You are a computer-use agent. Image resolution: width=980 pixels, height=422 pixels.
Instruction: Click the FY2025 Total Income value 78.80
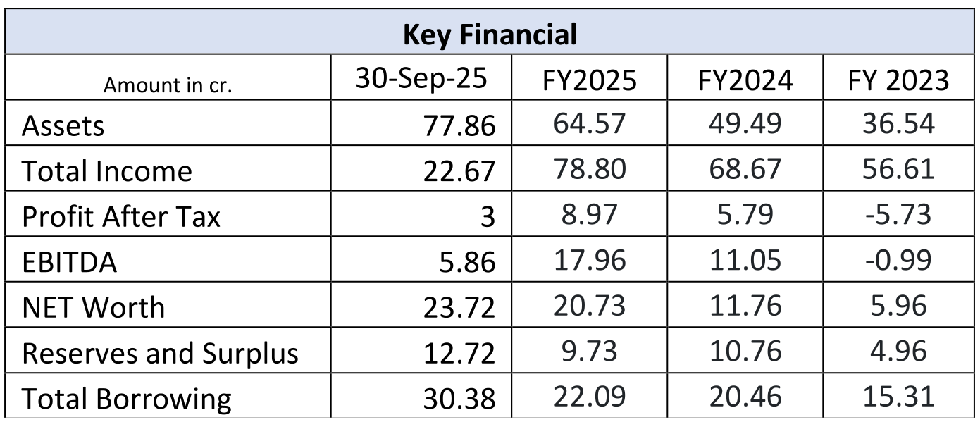click(x=590, y=170)
